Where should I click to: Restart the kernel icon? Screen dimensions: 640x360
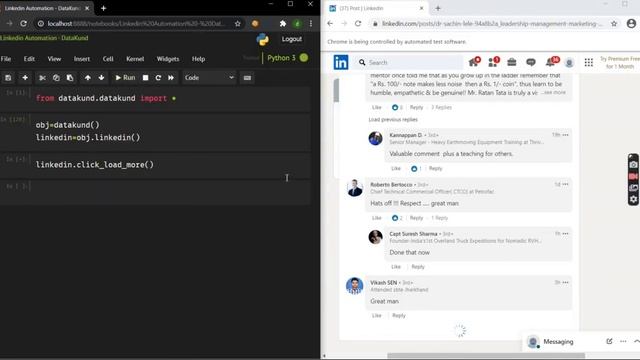tap(158, 78)
